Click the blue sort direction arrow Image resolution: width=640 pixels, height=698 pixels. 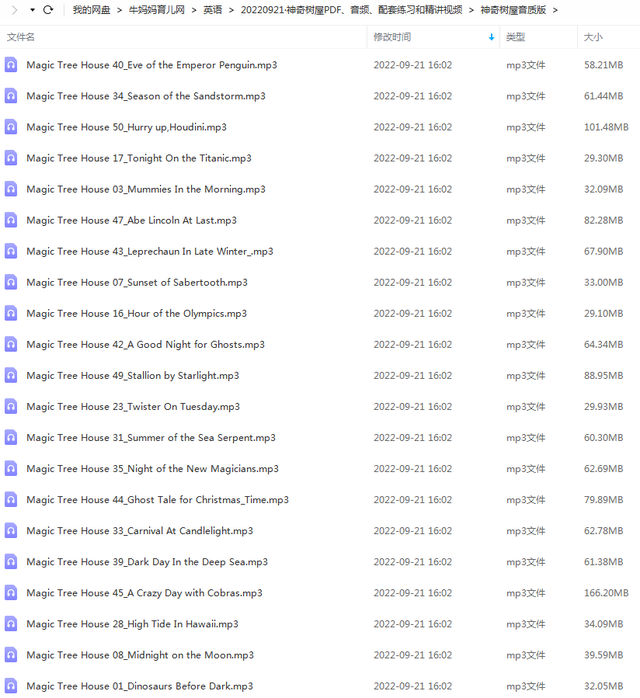click(491, 37)
